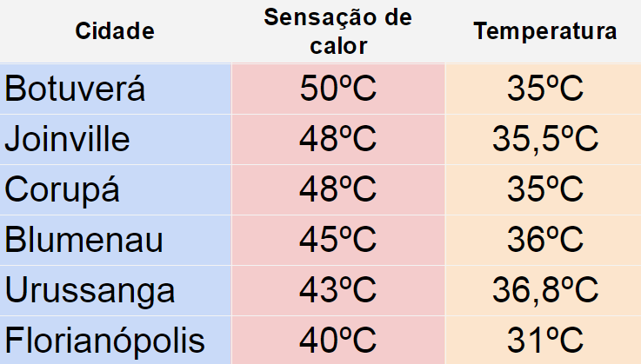This screenshot has height=364, width=641.
Task: Click the 31ºC temperature cell
Action: (544, 340)
